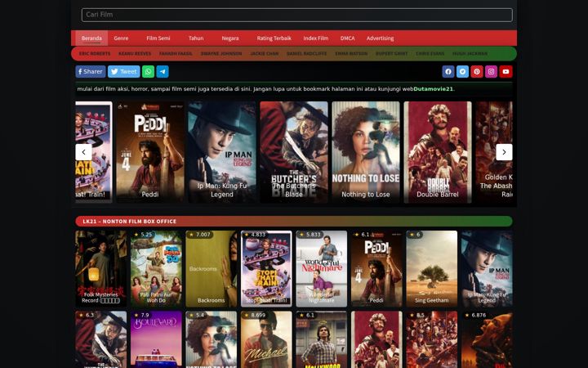
Task: Open Pati Patni Aur Woh Do card
Action: click(x=156, y=269)
